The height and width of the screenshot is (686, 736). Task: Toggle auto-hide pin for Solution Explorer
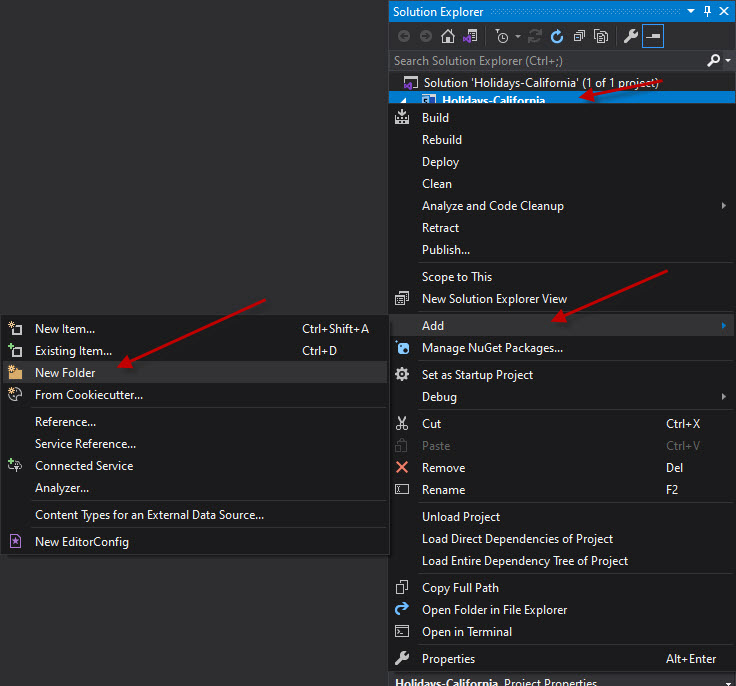707,11
